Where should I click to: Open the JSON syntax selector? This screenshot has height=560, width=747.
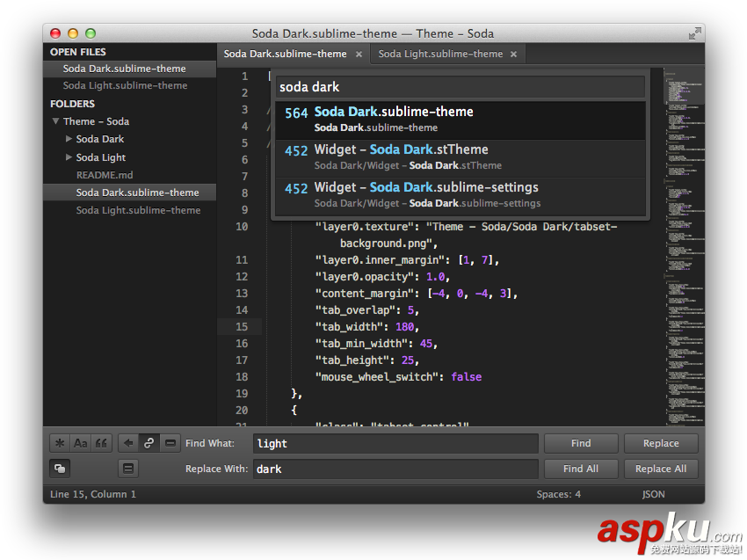[653, 494]
